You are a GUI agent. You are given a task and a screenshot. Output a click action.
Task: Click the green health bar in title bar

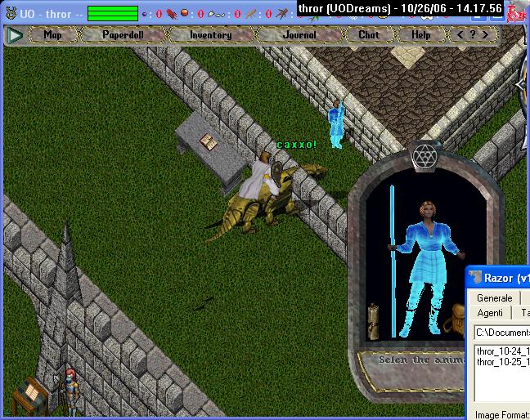[x=113, y=14]
